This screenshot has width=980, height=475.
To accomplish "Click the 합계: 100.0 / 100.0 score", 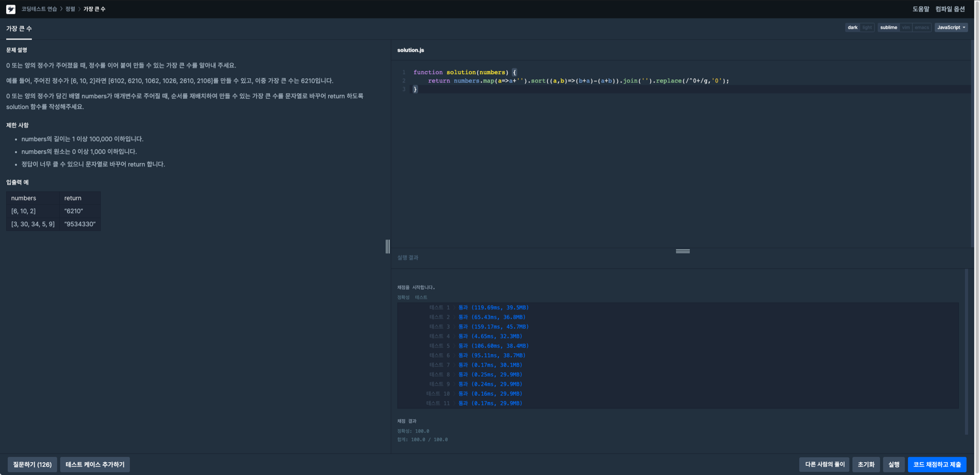I will [x=422, y=440].
